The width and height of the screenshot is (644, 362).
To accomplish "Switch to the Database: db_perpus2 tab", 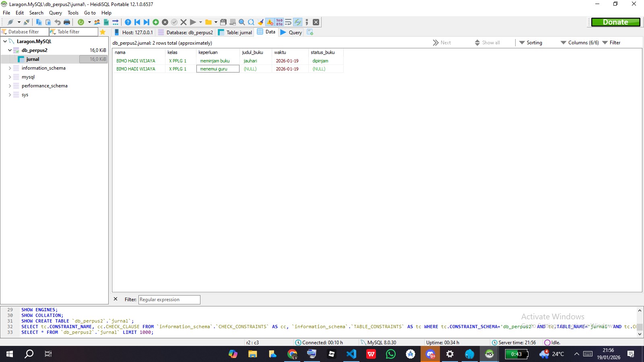I will pyautogui.click(x=186, y=32).
